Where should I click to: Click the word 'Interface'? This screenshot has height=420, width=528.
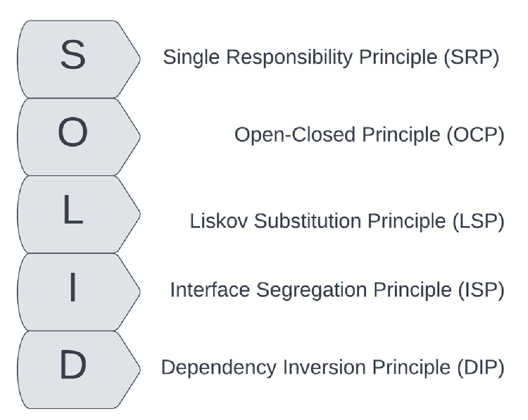210,290
